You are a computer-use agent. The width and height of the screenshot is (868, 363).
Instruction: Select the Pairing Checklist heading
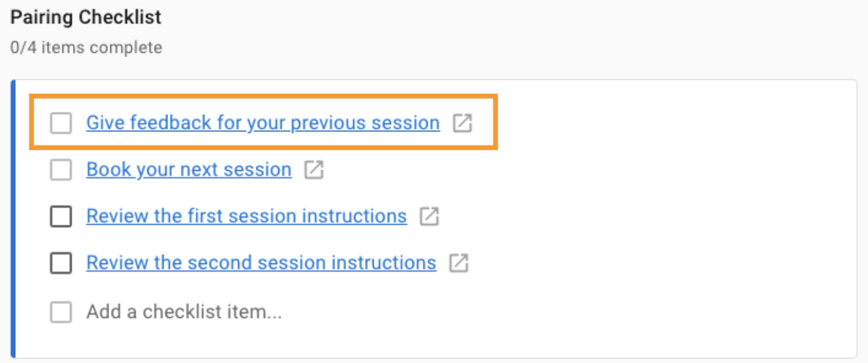tap(86, 17)
